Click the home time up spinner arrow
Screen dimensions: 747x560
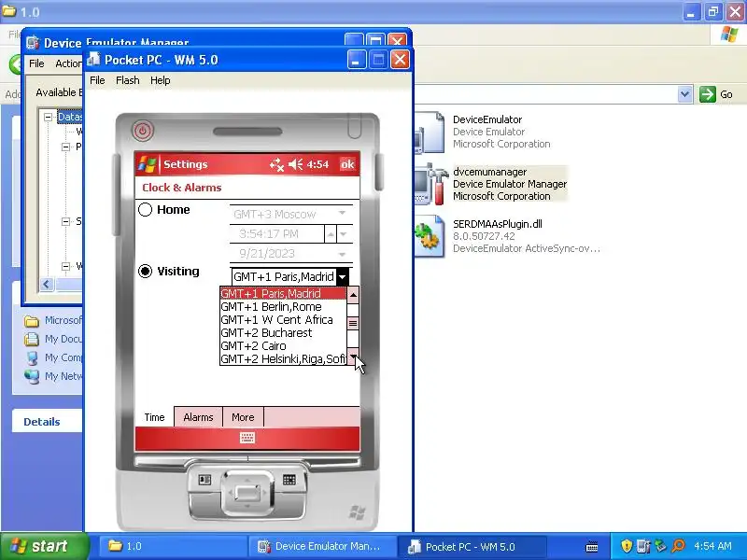(x=331, y=234)
